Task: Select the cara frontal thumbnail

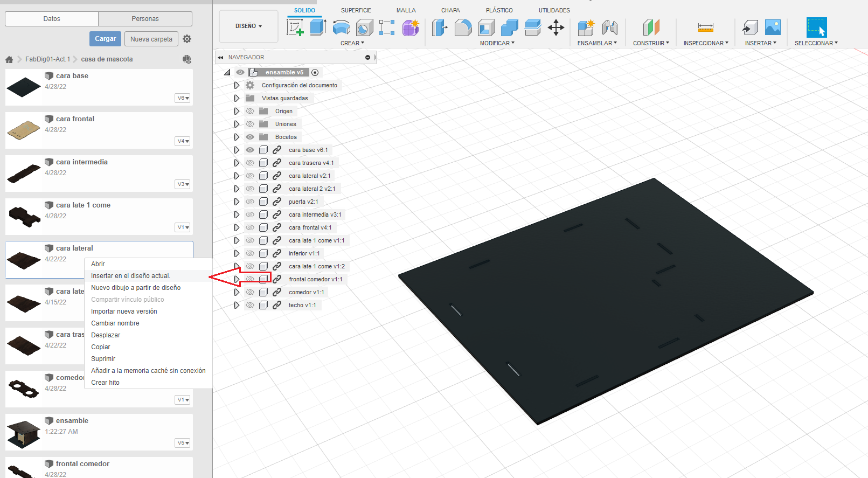Action: pos(24,130)
